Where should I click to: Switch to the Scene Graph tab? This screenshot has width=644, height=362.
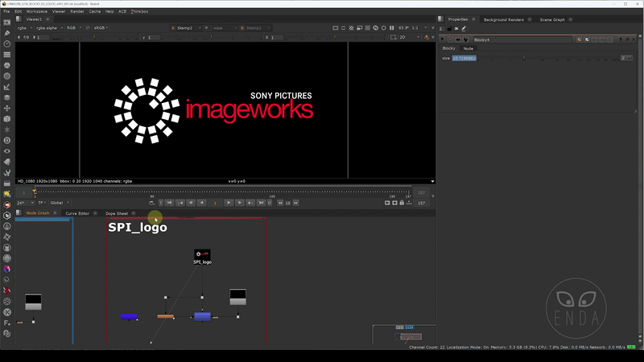552,19
